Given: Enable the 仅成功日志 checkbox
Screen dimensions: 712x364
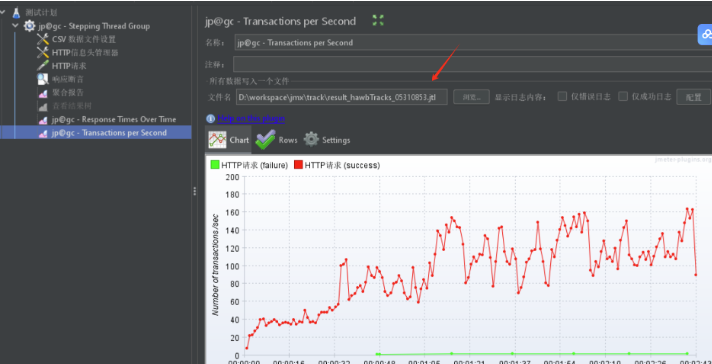Looking at the screenshot, I should click(x=623, y=96).
